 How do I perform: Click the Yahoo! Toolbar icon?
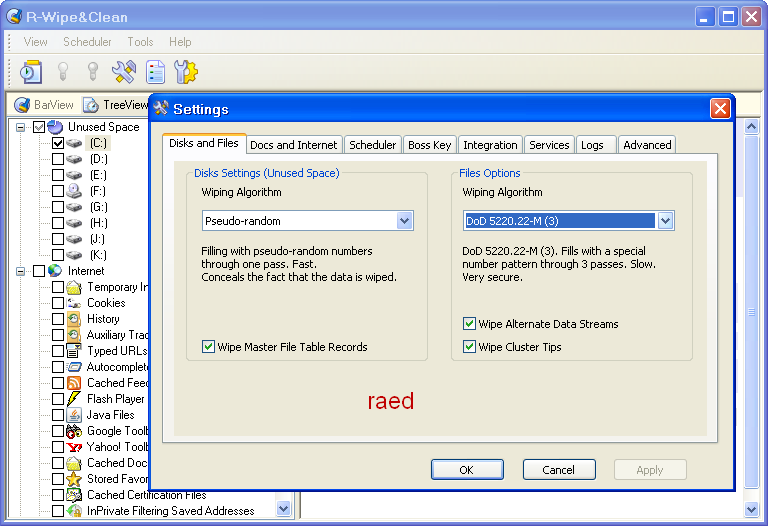(x=74, y=447)
